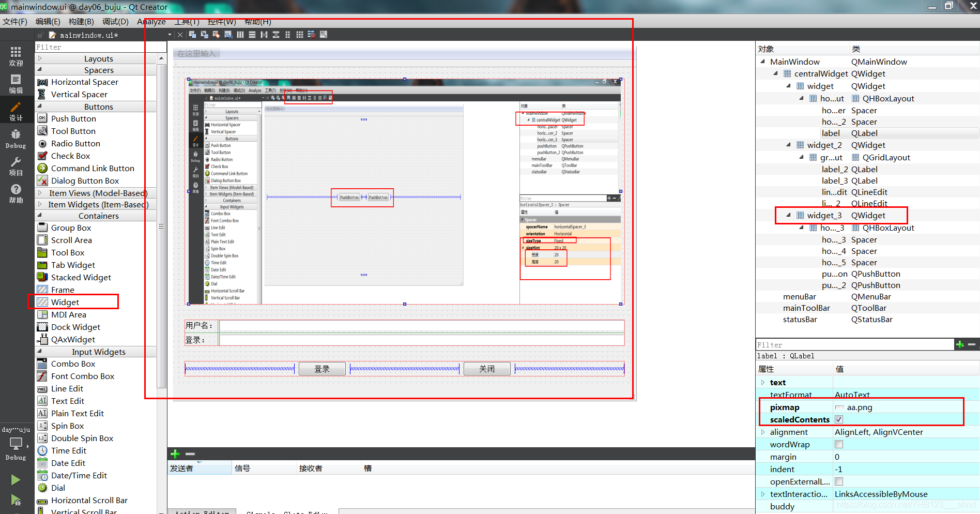
Task: Click the green Run button
Action: click(16, 480)
